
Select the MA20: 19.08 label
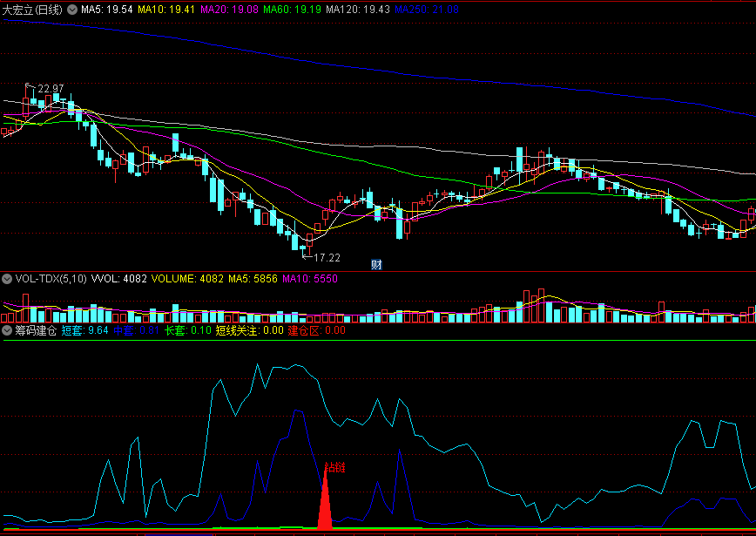(230, 10)
